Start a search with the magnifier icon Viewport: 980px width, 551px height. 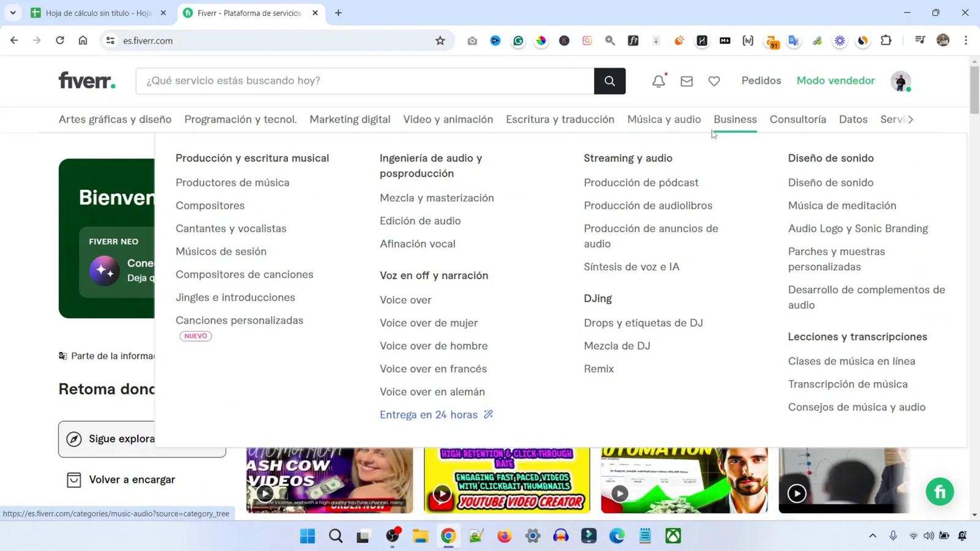609,80
